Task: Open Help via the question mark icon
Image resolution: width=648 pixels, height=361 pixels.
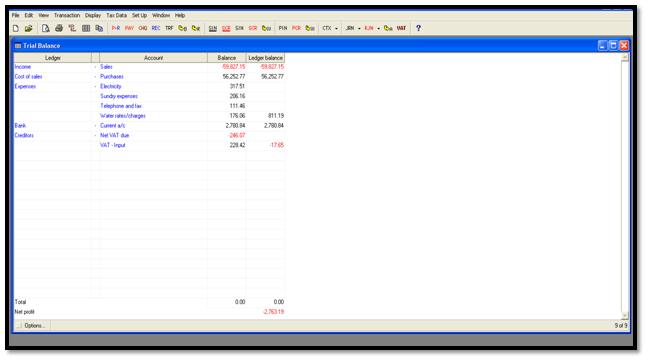Action: tap(418, 28)
